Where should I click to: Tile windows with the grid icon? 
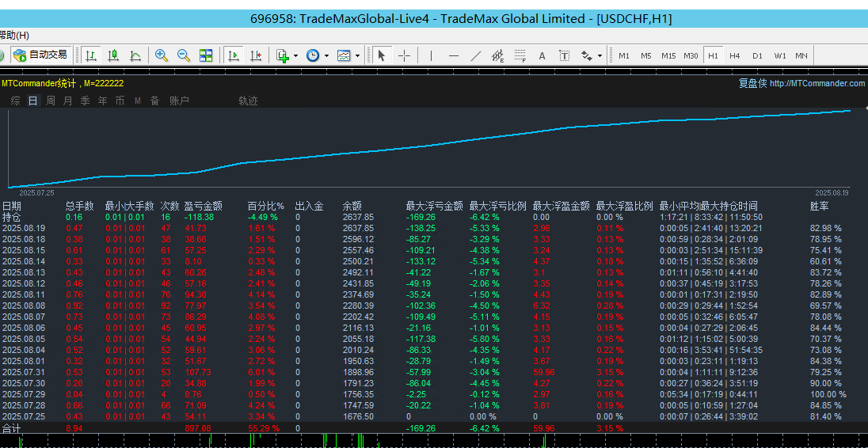(206, 55)
